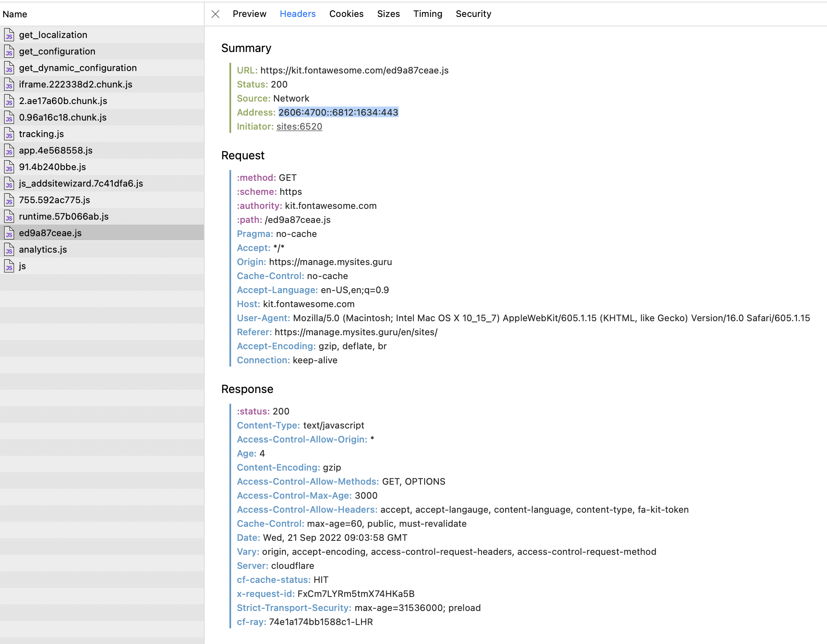This screenshot has width=827, height=644.
Task: Click the JS icon beside iframe.222338d2.chunk.js
Action: coord(9,84)
